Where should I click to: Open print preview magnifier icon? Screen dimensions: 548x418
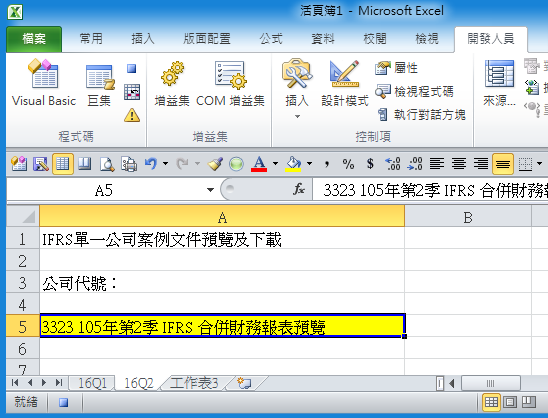[x=107, y=164]
